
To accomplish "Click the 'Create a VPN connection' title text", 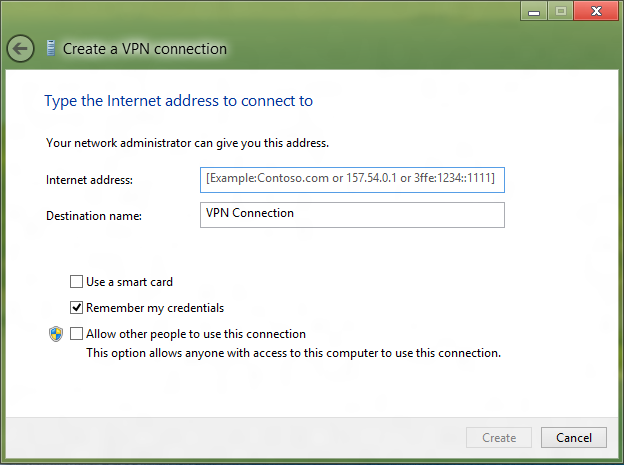I will pyautogui.click(x=145, y=49).
